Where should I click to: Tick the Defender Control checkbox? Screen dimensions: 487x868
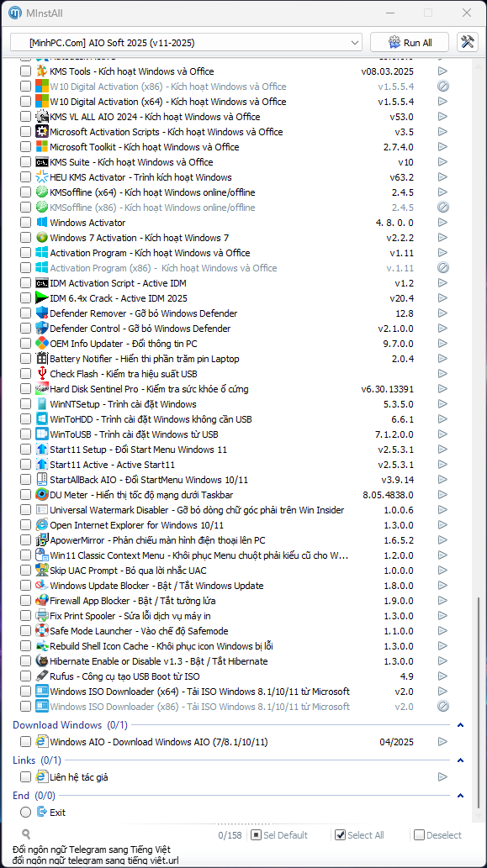25,329
